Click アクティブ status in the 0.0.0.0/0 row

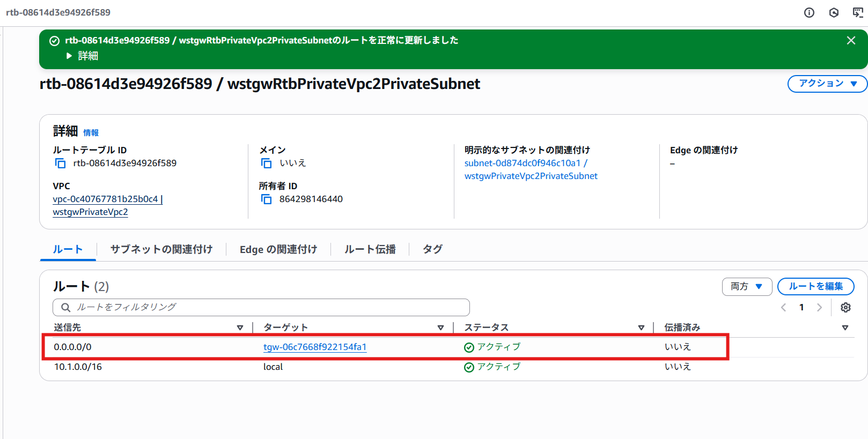(x=492, y=347)
